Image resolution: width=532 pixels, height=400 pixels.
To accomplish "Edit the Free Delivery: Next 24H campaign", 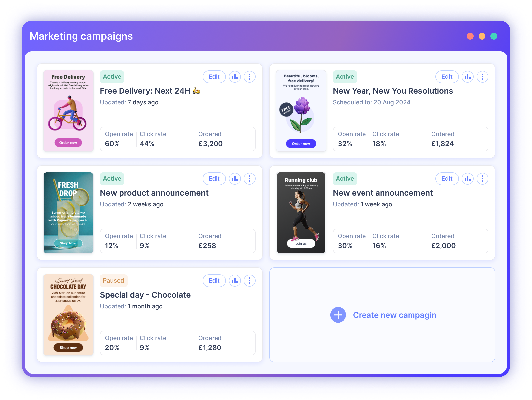I will [214, 77].
